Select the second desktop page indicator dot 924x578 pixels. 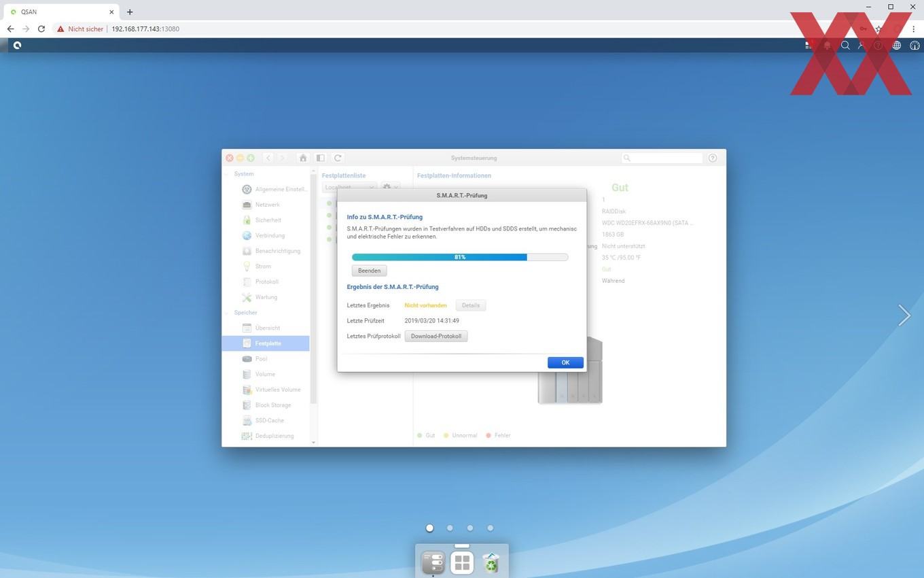pos(450,528)
